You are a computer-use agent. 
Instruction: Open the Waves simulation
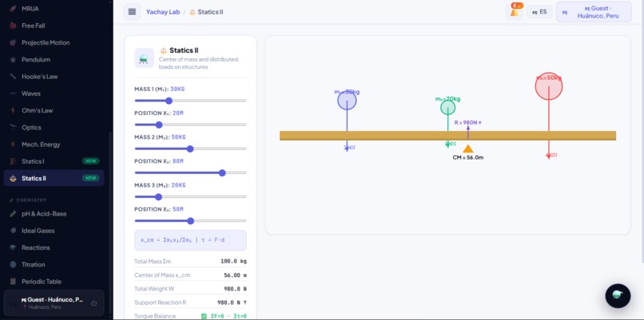click(x=54, y=93)
